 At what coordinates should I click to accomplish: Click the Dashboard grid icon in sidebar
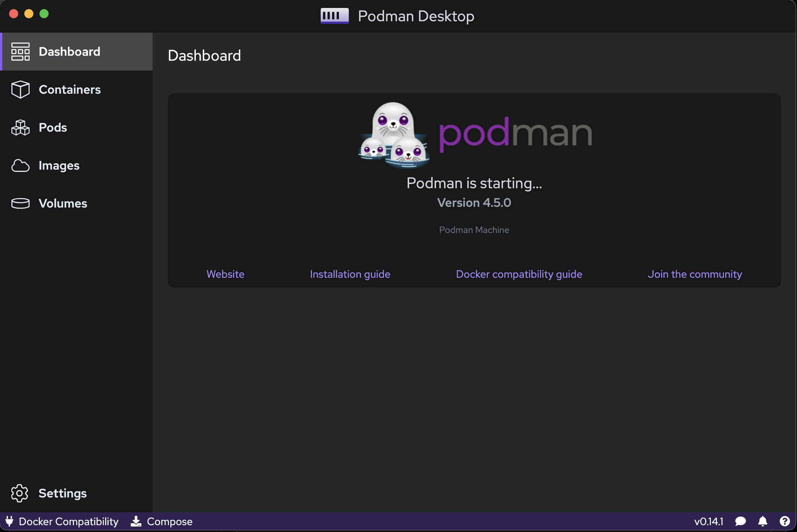(20, 52)
